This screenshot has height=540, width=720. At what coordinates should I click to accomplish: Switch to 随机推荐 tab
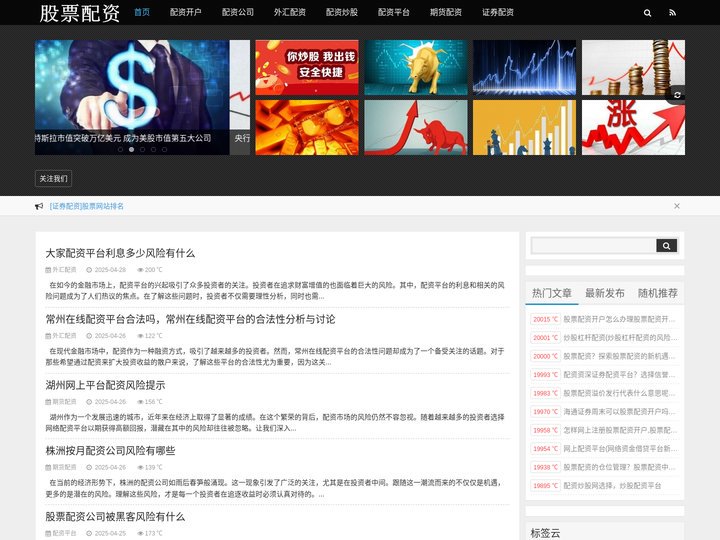(x=658, y=293)
